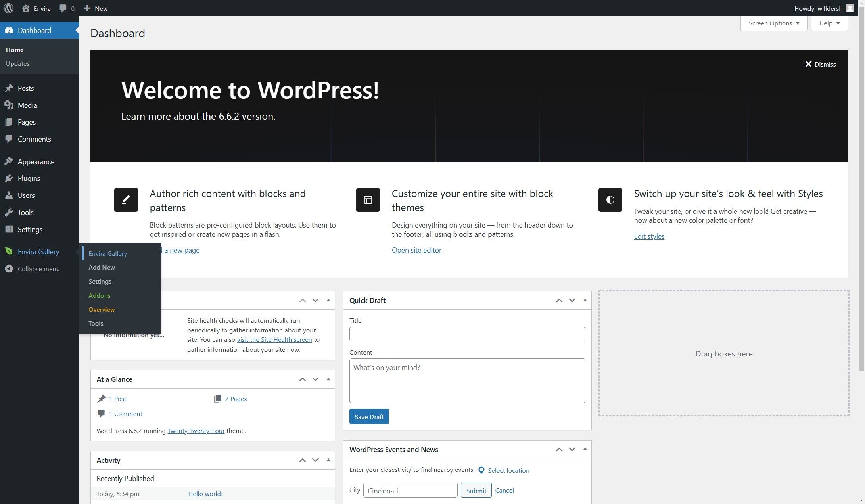Click the Plugins plug icon
Viewport: 865px width, 504px height.
pos(9,178)
